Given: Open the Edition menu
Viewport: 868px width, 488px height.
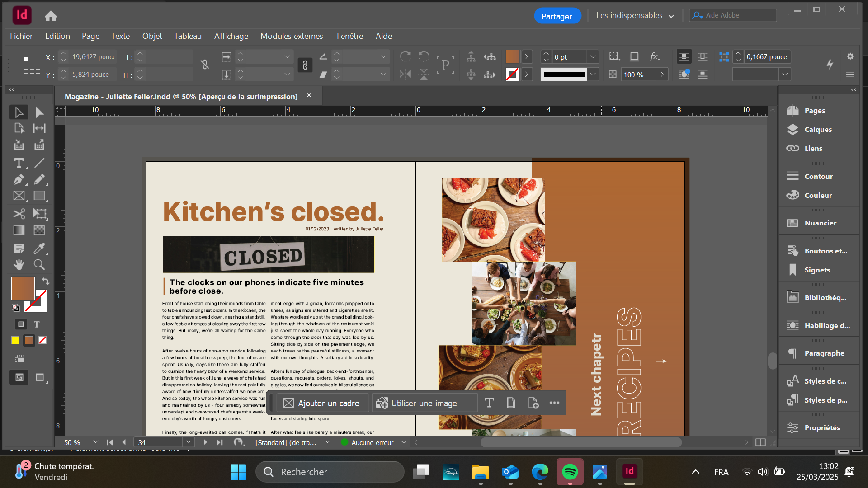Looking at the screenshot, I should pyautogui.click(x=57, y=36).
